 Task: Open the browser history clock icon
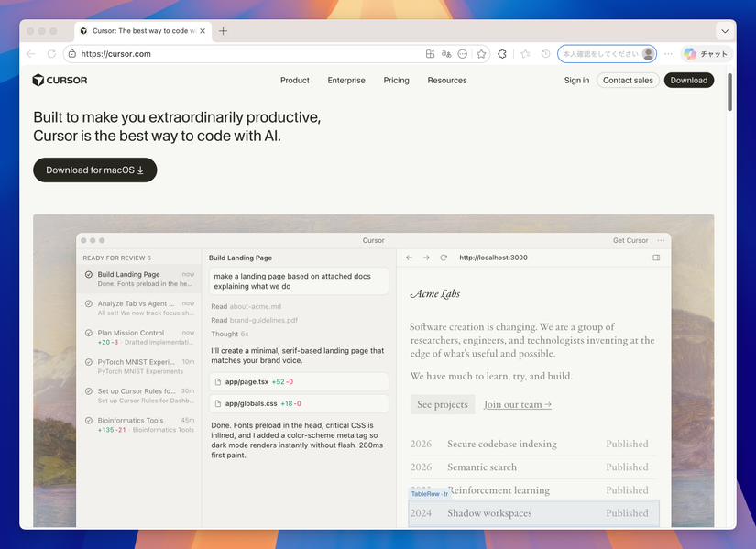click(x=546, y=54)
